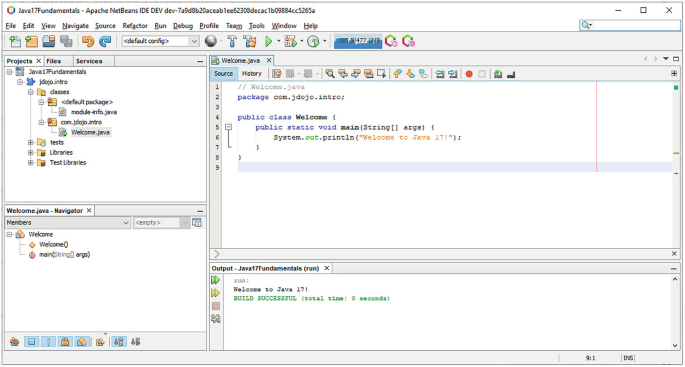Screen dimensions: 685x367
Task: Start Macro Recording red circle icon
Action: 469,74
